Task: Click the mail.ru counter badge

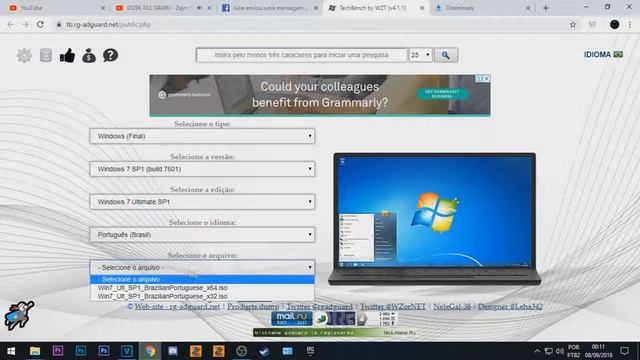Action: pos(291,318)
